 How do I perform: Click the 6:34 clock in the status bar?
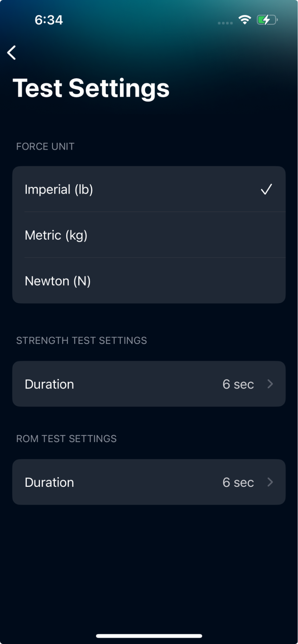(49, 20)
